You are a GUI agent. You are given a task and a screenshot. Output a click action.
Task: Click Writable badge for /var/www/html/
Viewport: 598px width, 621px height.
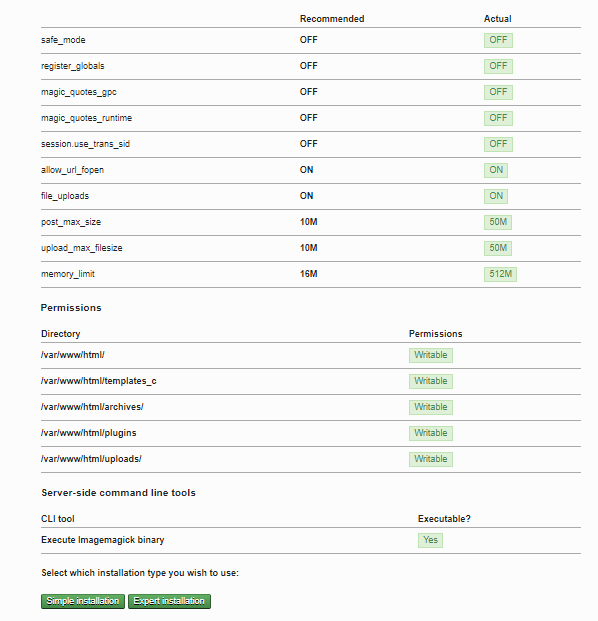point(431,355)
